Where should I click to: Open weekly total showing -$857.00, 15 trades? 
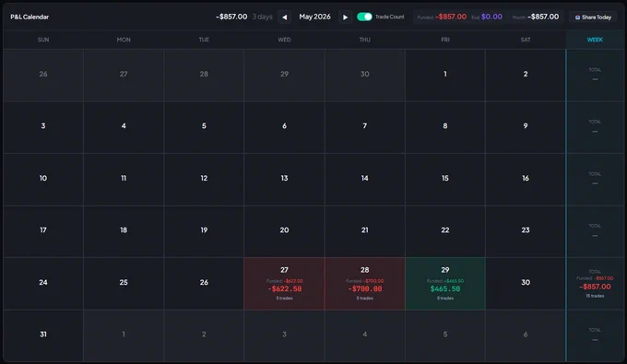pos(595,283)
